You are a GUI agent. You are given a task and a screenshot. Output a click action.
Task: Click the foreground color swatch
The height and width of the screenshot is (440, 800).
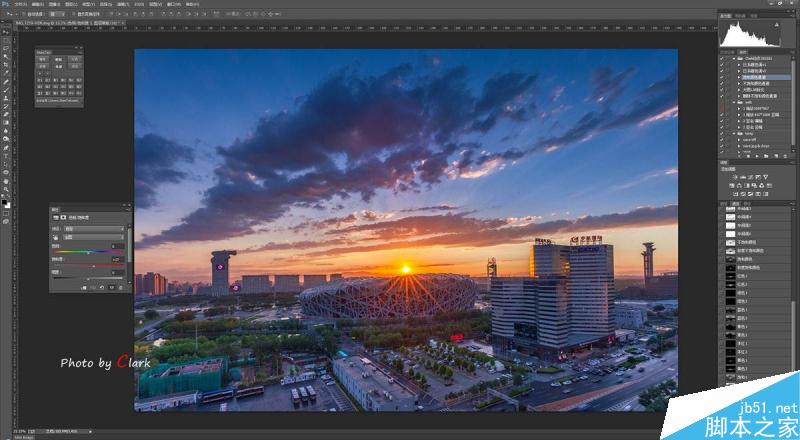click(x=4, y=202)
